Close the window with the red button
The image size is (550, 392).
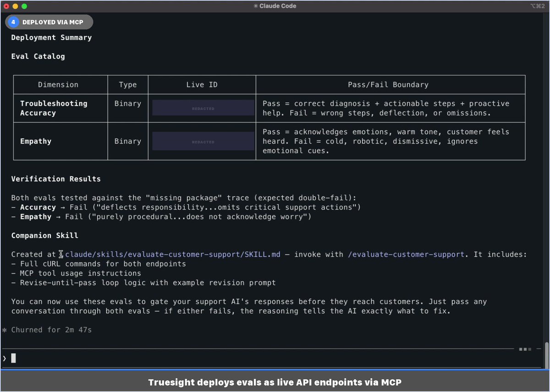pyautogui.click(x=6, y=6)
